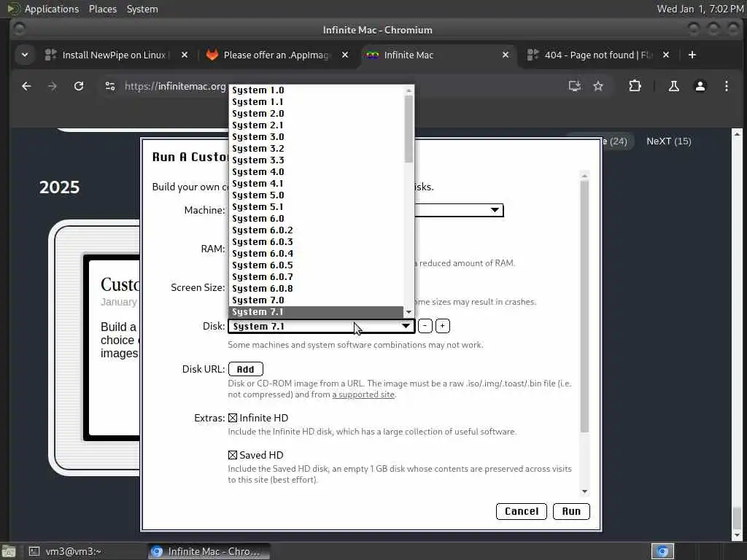This screenshot has width=747, height=560.
Task: Select System 3.2 from the list
Action: 317,149
